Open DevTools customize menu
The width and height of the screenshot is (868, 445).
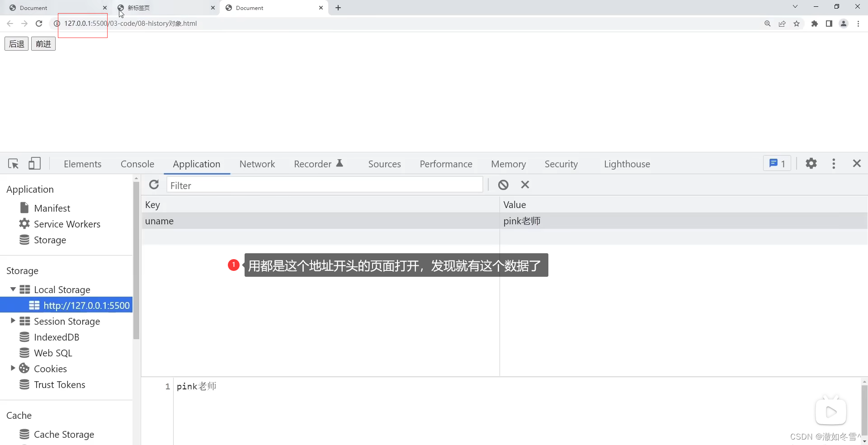point(834,163)
